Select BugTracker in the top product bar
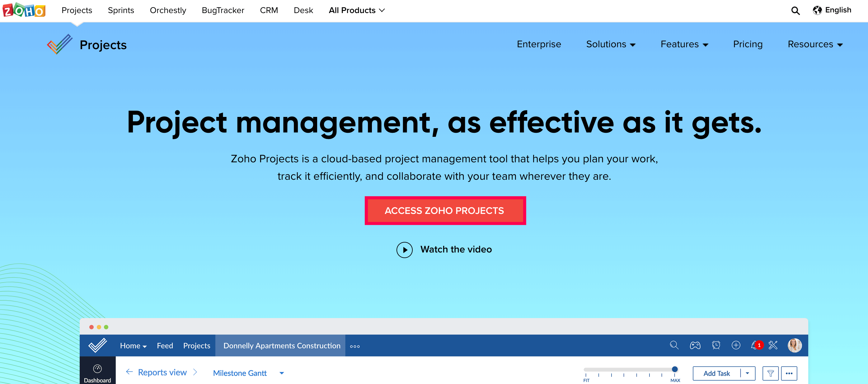This screenshot has width=868, height=384. pos(223,11)
